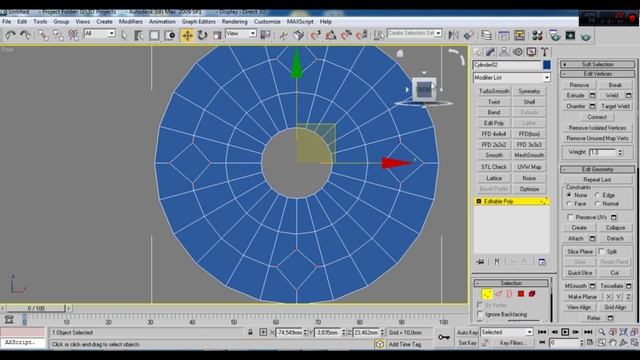Collapse the Selection rollout

pyautogui.click(x=511, y=283)
